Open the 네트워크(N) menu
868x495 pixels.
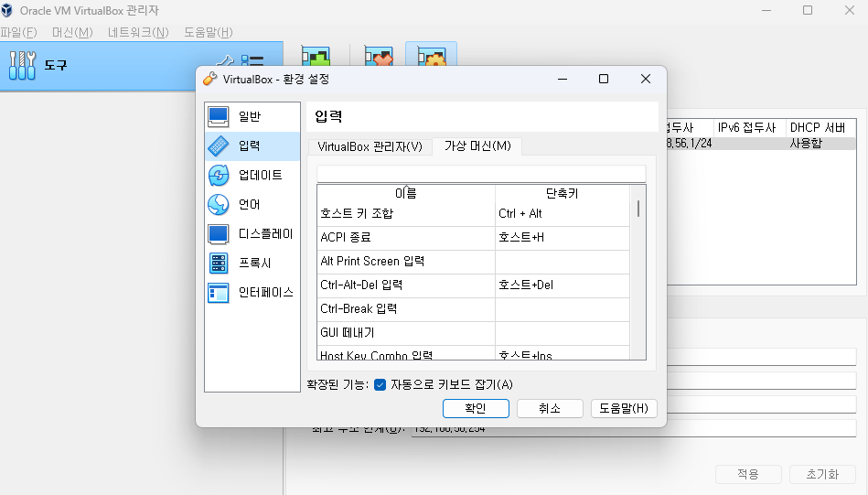(x=138, y=32)
